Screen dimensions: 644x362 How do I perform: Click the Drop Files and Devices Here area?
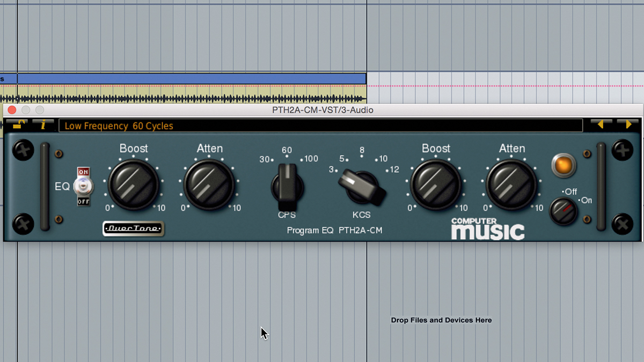pyautogui.click(x=441, y=320)
